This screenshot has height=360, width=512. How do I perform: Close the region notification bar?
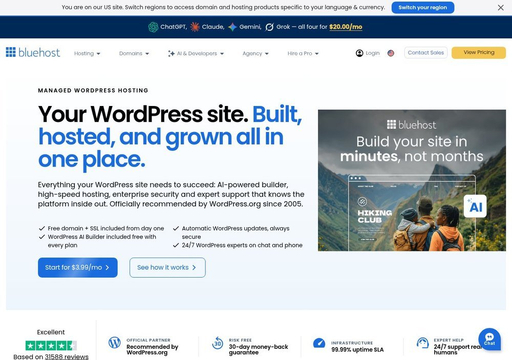tap(501, 7)
